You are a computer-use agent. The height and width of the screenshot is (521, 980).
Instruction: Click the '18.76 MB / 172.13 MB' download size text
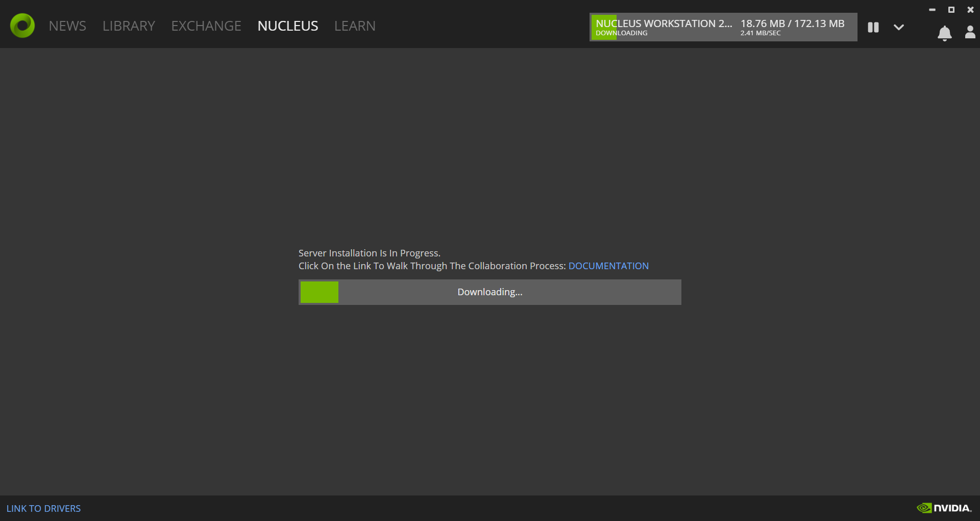[x=792, y=23]
